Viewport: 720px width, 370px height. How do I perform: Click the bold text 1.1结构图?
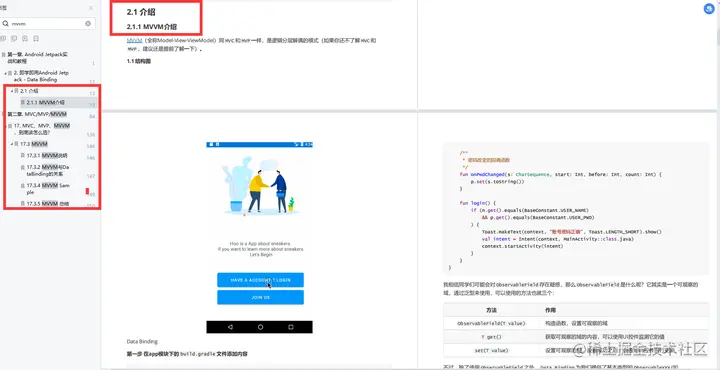coord(139,61)
